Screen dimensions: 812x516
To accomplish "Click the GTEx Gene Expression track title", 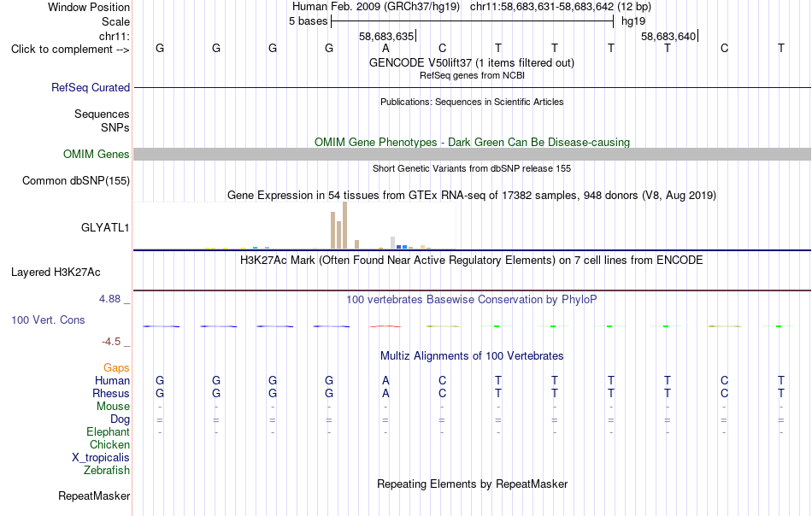I will [x=472, y=195].
